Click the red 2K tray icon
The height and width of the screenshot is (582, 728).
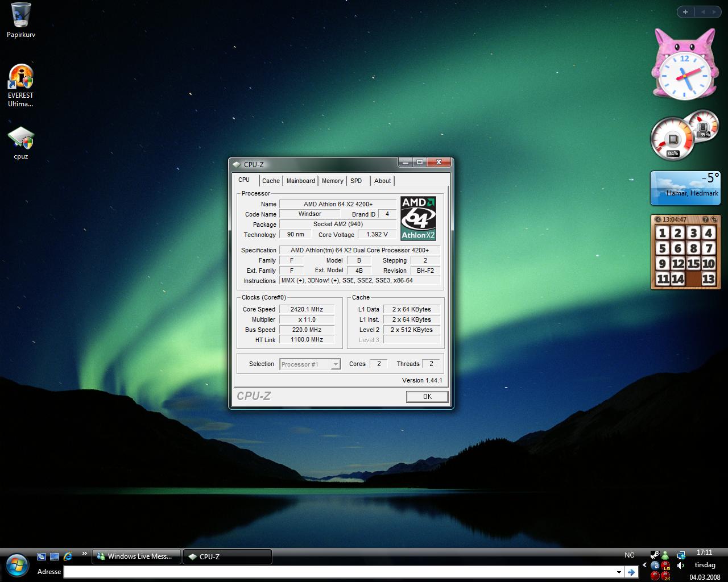665,576
